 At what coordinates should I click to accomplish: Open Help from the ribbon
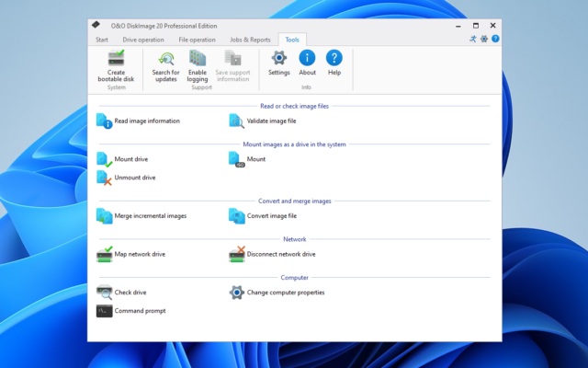click(334, 58)
